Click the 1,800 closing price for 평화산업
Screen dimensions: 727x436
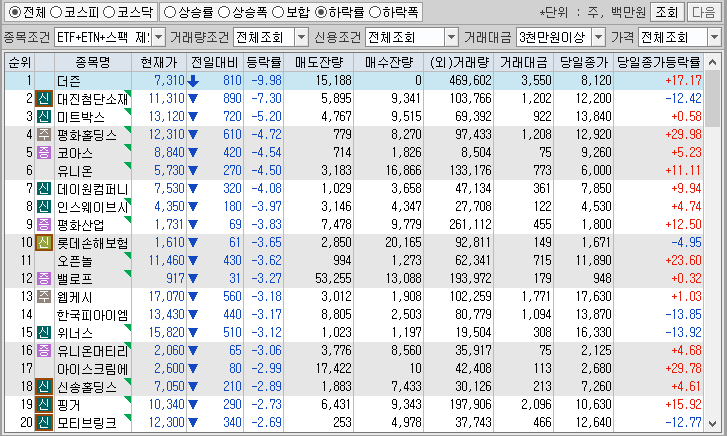point(596,224)
